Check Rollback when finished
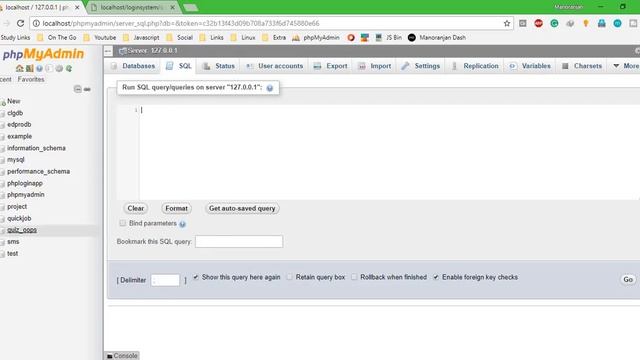 pyautogui.click(x=354, y=277)
